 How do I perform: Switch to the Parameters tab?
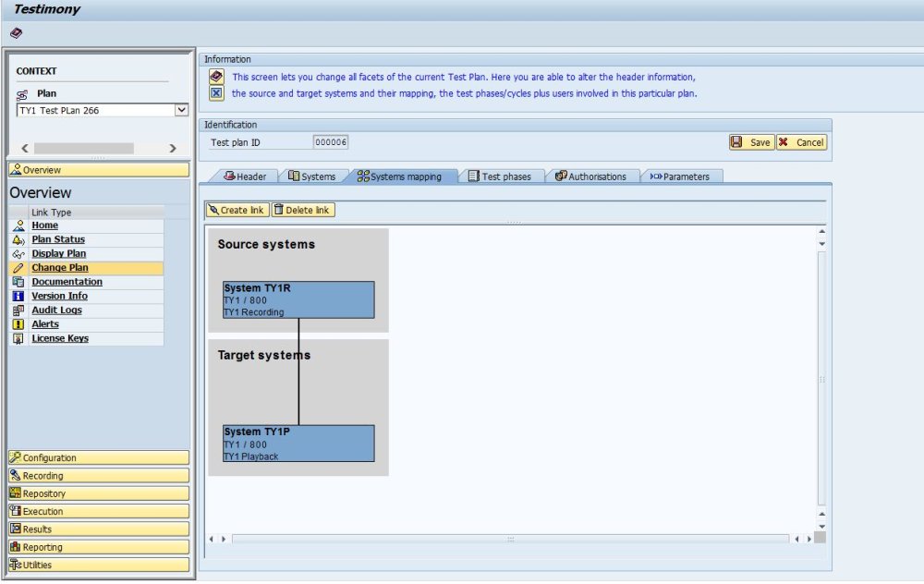click(x=680, y=176)
